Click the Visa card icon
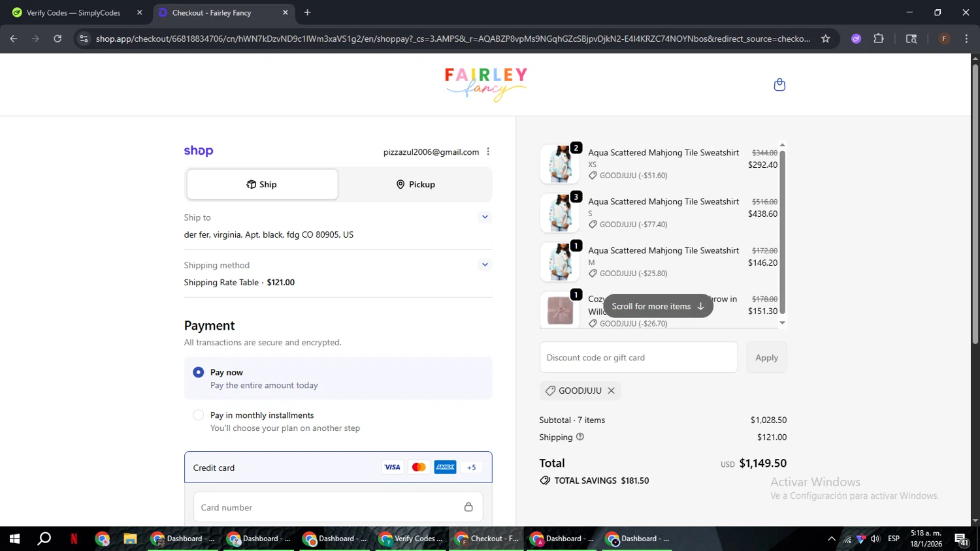Viewport: 980px width, 551px height. point(392,467)
